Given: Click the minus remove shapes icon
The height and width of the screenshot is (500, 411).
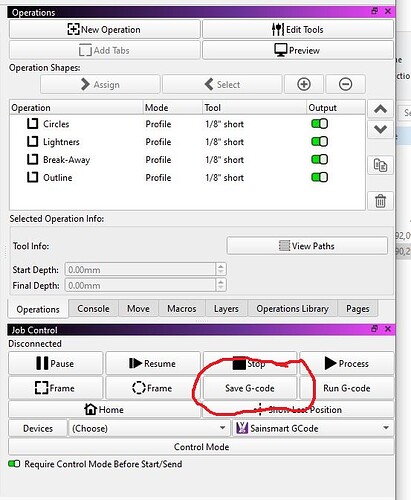Looking at the screenshot, I should click(x=345, y=84).
